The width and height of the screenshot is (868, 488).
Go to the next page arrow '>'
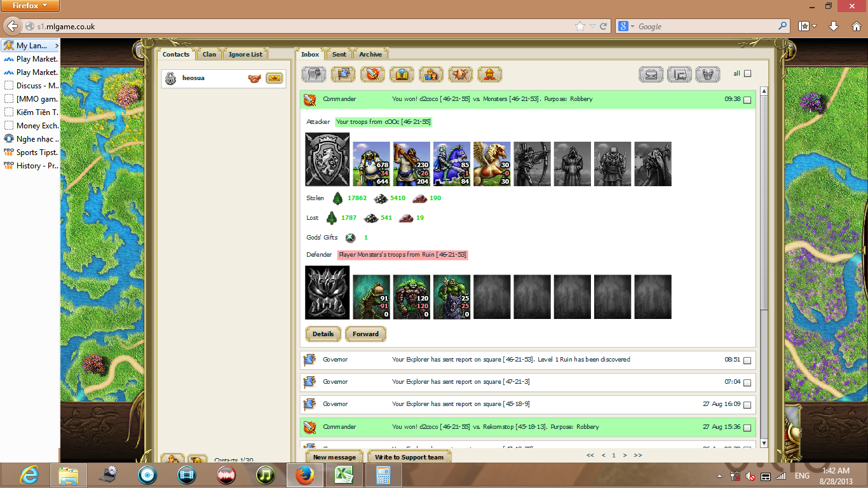click(x=625, y=455)
